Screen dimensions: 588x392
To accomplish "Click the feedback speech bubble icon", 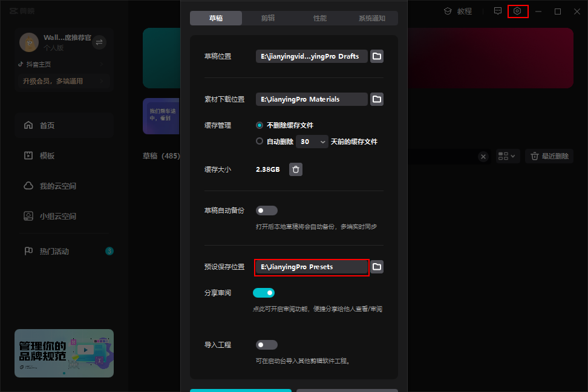I will click(x=497, y=11).
